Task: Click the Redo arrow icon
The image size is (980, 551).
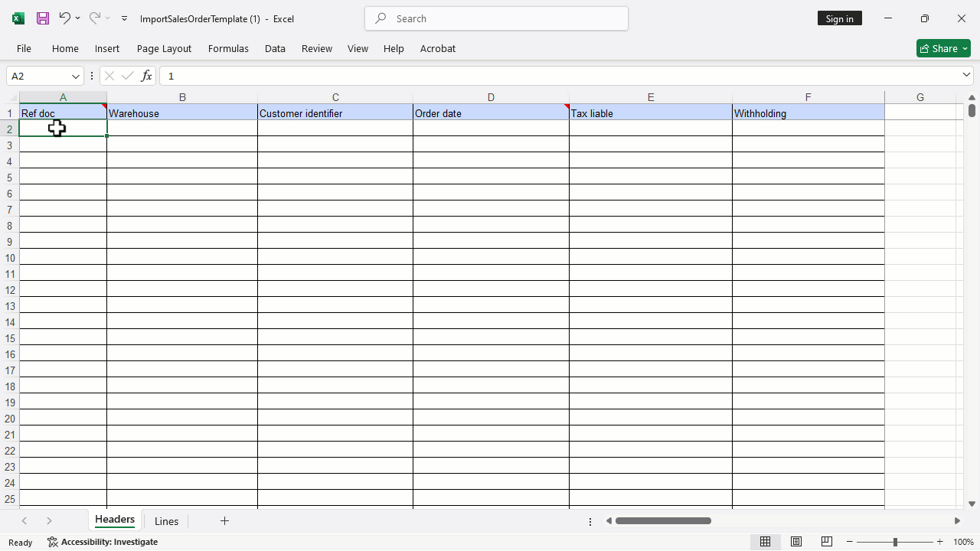Action: (x=94, y=18)
